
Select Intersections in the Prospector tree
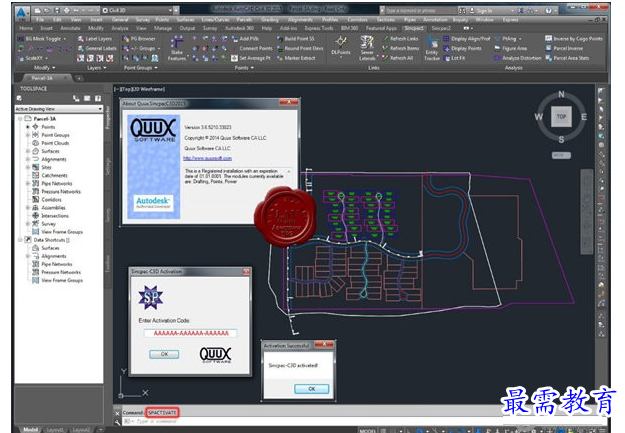(x=55, y=216)
